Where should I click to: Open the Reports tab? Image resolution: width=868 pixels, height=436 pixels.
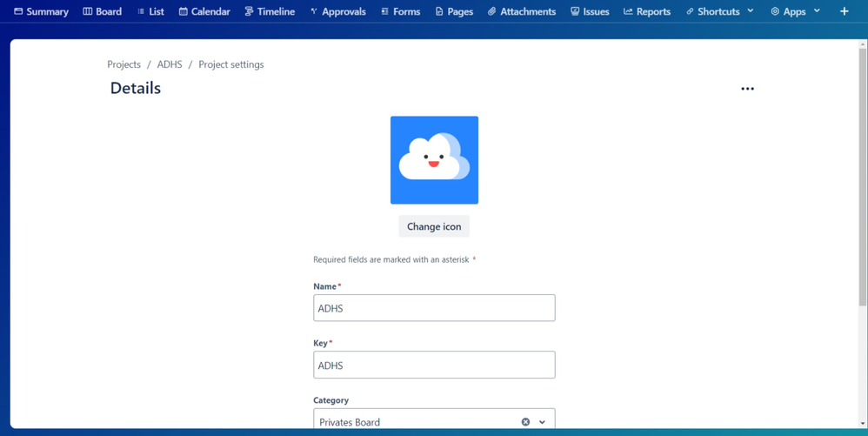[648, 11]
